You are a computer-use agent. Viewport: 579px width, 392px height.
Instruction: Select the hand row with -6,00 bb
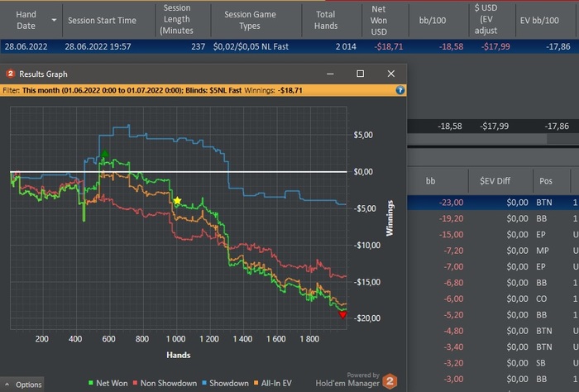pos(493,299)
